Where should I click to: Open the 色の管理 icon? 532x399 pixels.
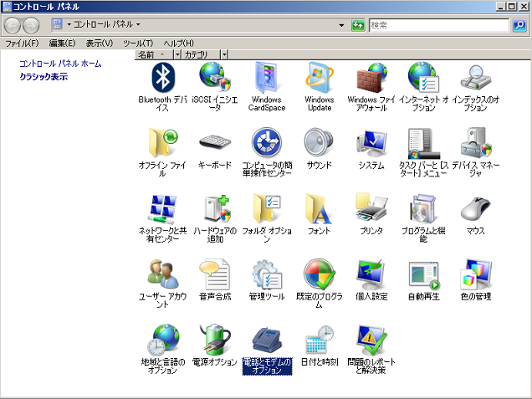476,274
